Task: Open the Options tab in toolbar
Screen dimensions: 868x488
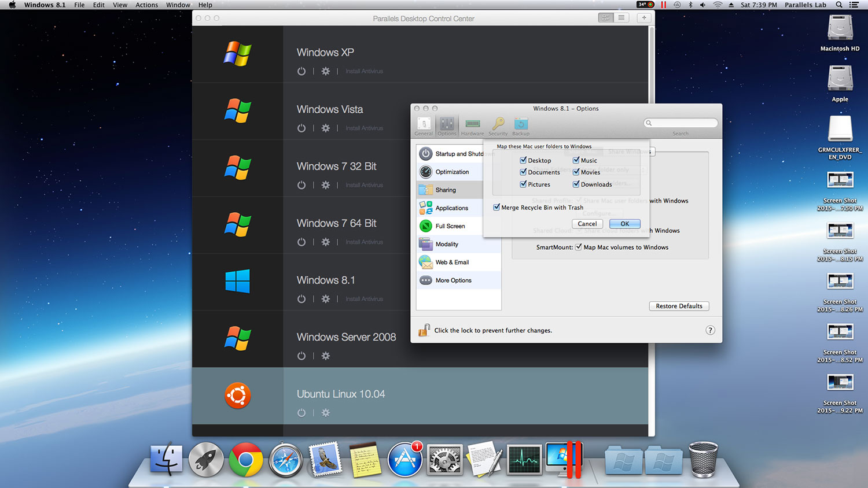Action: tap(447, 126)
